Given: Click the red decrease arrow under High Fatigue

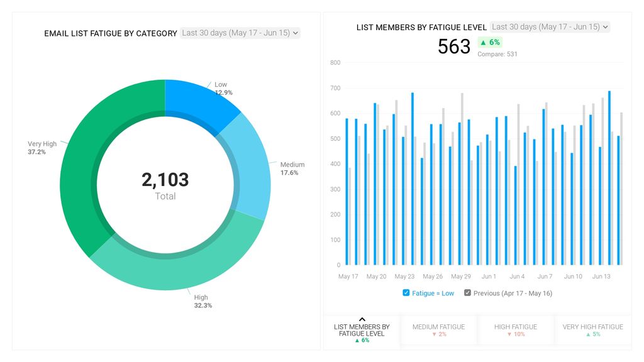Looking at the screenshot, I should click(509, 334).
